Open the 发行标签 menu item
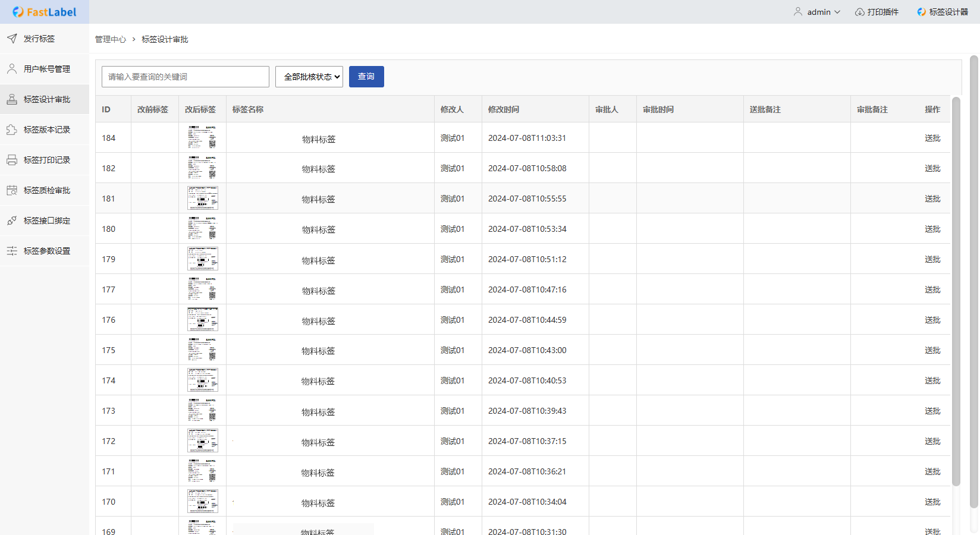The height and width of the screenshot is (535, 980). click(x=45, y=39)
